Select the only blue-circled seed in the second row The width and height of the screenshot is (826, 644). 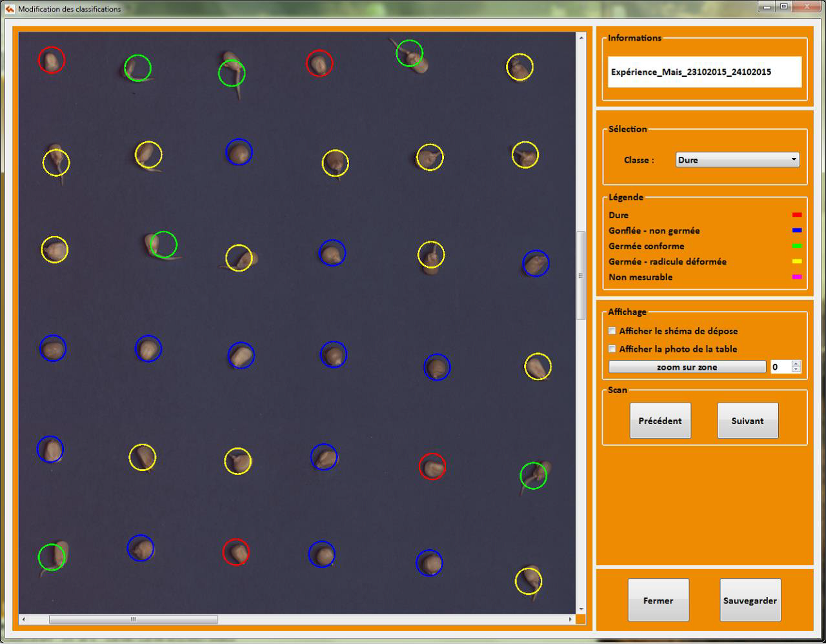(x=239, y=152)
